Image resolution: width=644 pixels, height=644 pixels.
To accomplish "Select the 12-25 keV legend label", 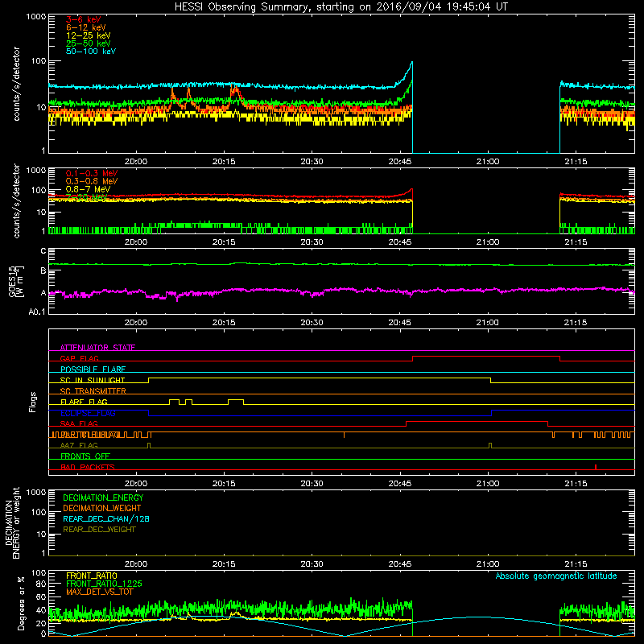I will pos(89,35).
